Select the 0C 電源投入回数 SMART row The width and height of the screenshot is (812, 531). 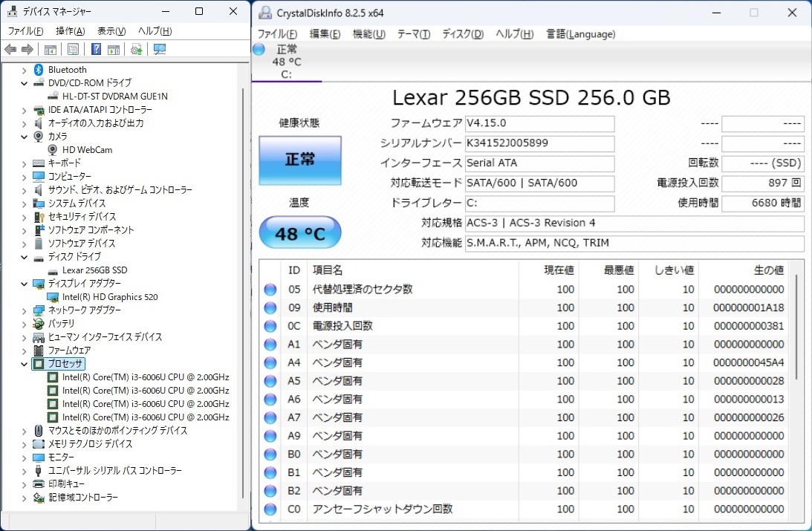click(x=524, y=326)
